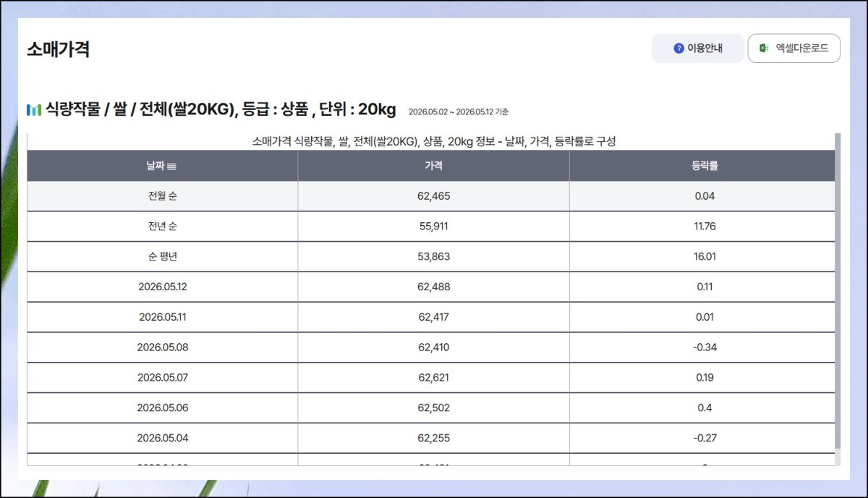This screenshot has width=868, height=498.
Task: Click the date cell 2026.05.08
Action: pos(162,347)
